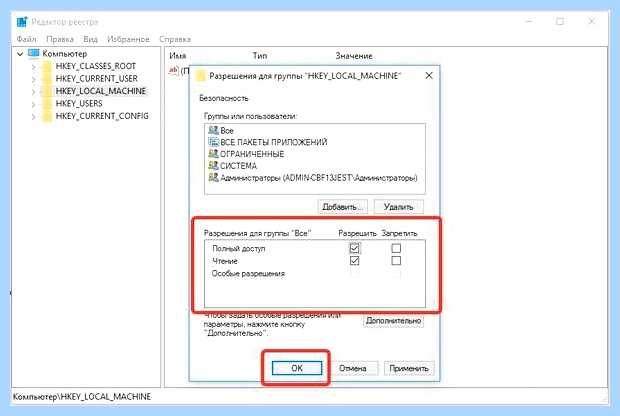Image resolution: width=620 pixels, height=416 pixels.
Task: Click the Значение column header
Action: click(354, 56)
